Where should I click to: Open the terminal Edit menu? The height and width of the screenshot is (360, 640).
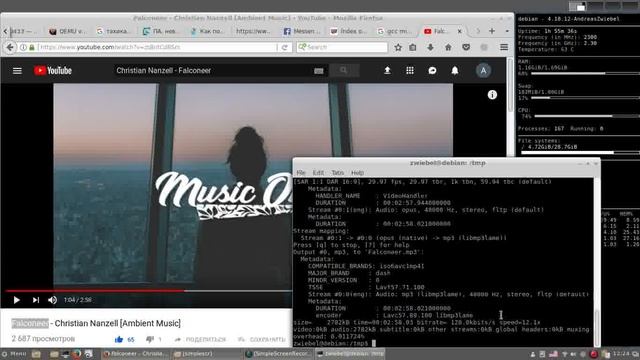click(x=318, y=173)
